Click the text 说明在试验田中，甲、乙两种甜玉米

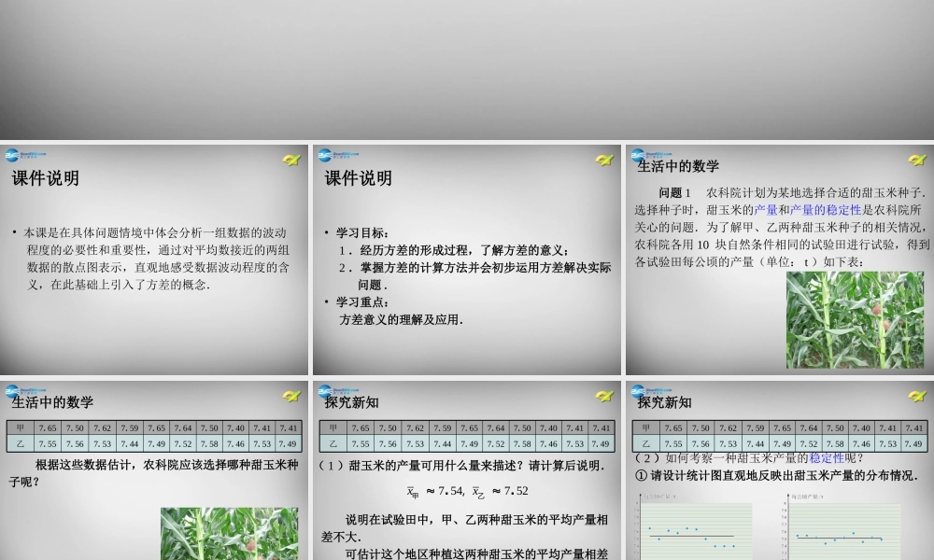click(464, 528)
